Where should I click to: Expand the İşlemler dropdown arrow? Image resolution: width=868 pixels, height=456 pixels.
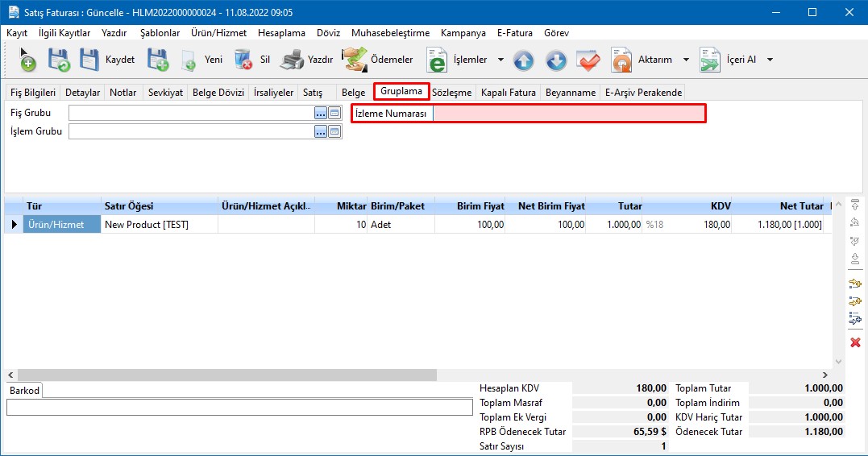tap(500, 60)
